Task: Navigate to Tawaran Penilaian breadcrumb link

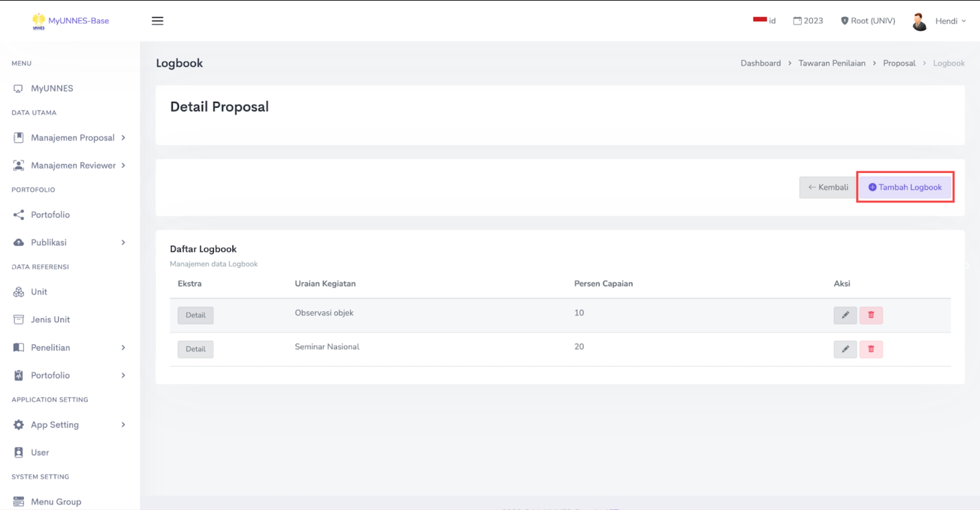Action: [x=832, y=63]
